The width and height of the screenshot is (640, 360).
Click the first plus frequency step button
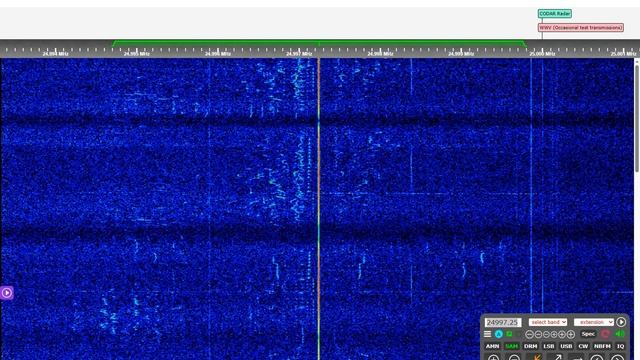[x=554, y=334]
